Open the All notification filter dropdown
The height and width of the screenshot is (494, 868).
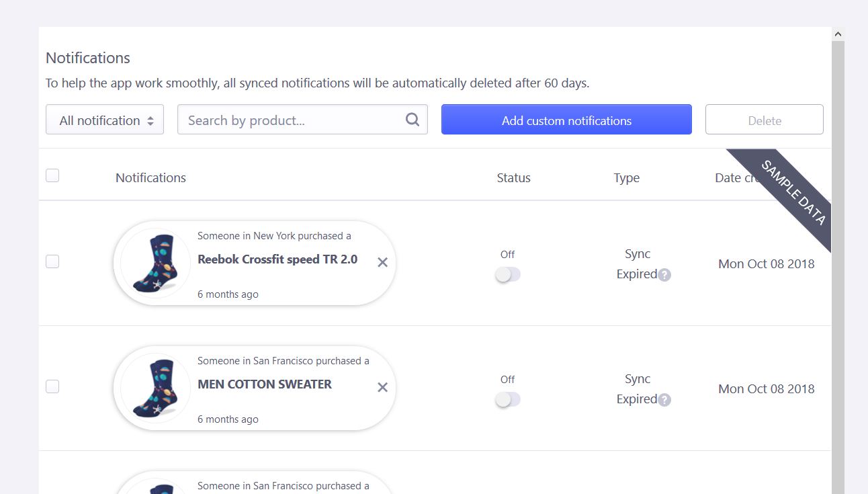(x=105, y=120)
